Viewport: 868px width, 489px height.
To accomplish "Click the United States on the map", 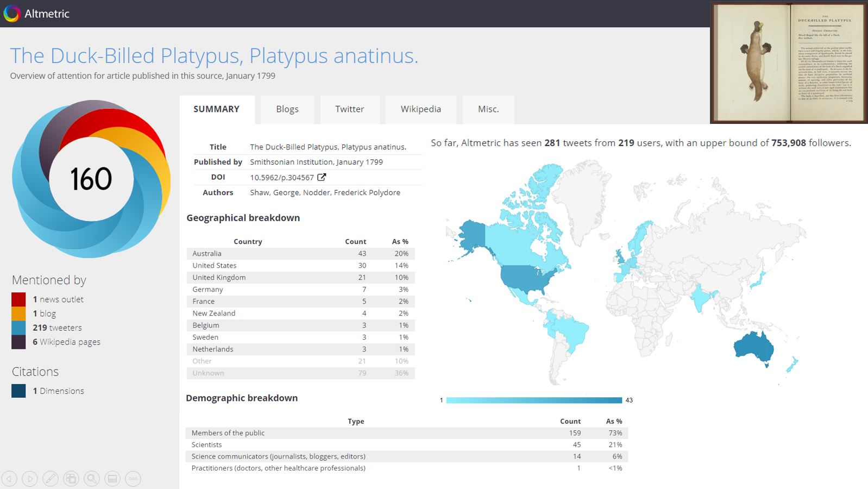I will pos(527,279).
